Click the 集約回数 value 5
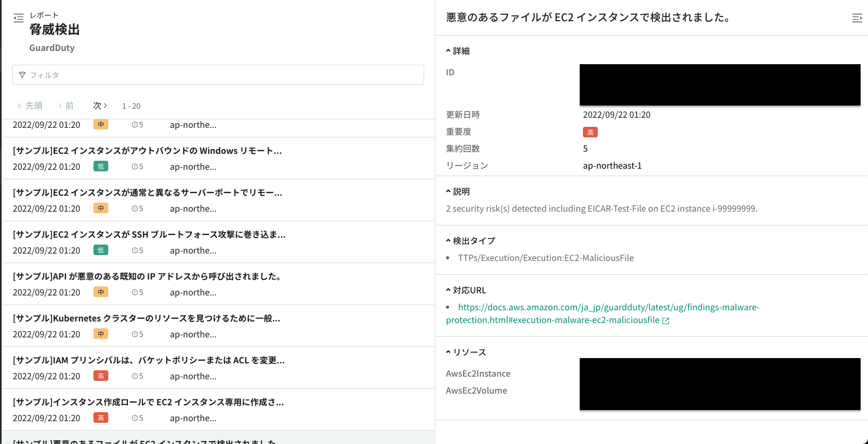 coord(586,149)
